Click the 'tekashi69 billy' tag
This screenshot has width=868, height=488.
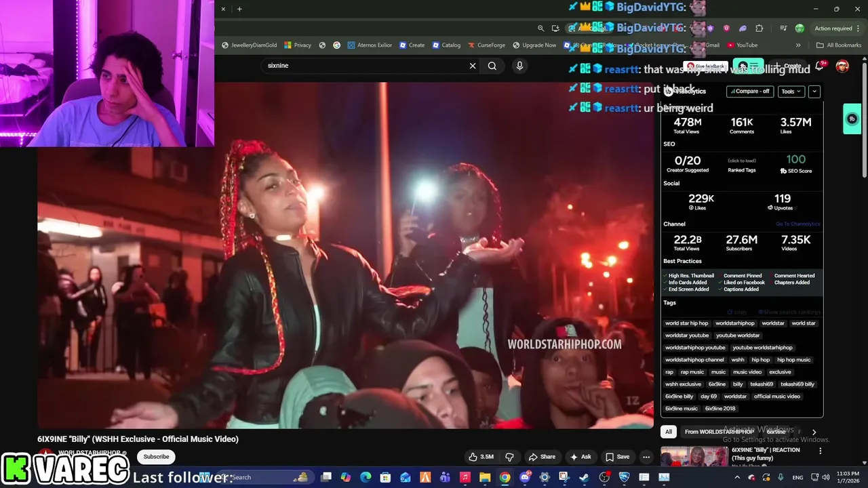click(797, 384)
